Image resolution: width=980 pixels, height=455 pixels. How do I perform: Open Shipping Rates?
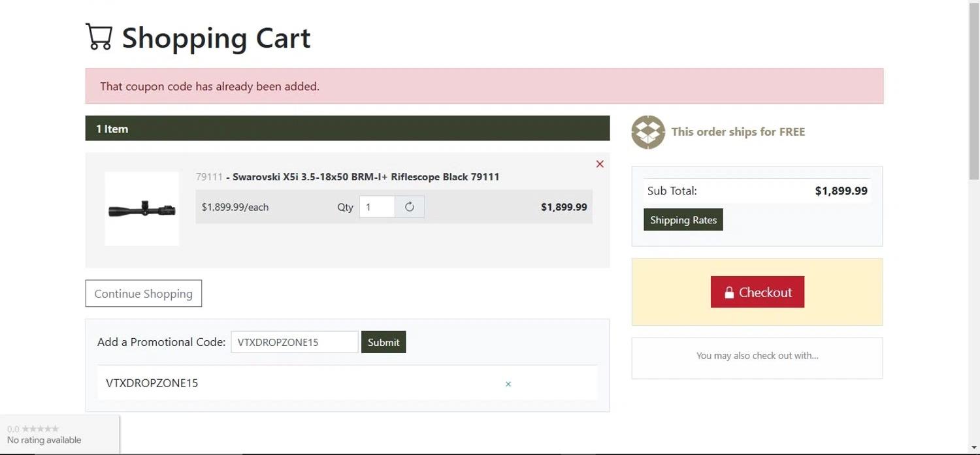pos(683,220)
